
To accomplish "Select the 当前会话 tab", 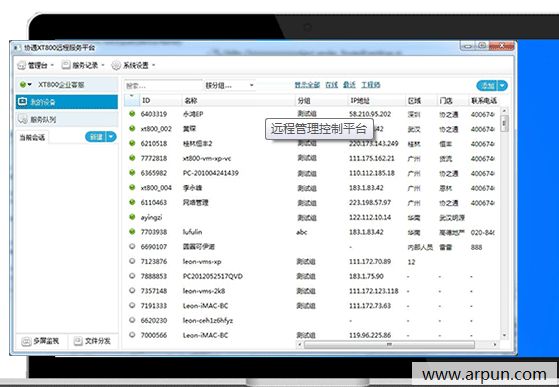I will point(32,138).
